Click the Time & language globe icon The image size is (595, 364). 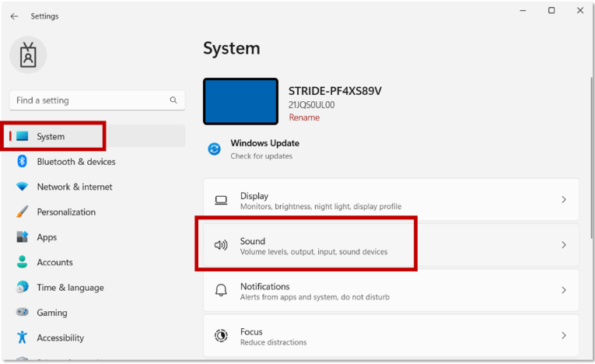click(22, 287)
